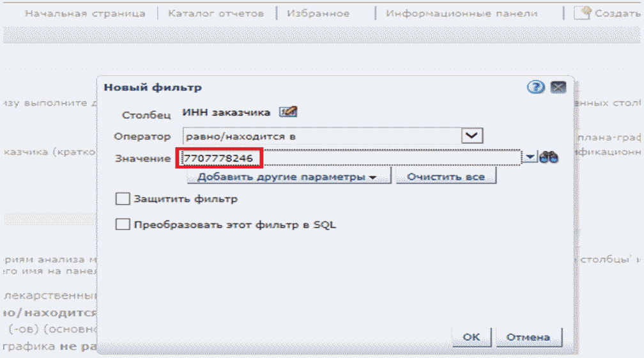Go to Начальная страница
This screenshot has width=644, height=358.
pos(85,13)
